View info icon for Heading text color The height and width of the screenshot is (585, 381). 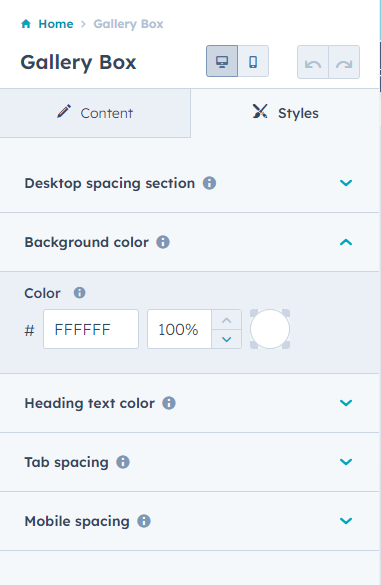click(x=169, y=403)
